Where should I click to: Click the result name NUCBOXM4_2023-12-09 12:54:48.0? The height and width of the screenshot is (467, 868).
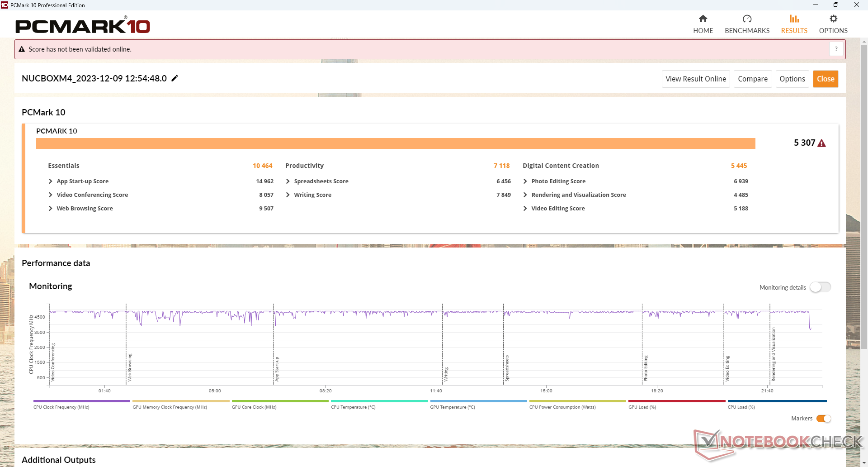94,78
